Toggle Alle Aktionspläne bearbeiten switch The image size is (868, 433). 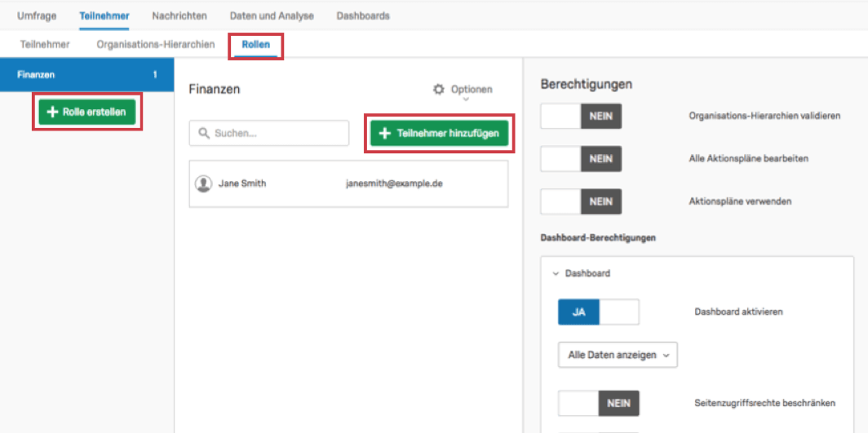581,159
